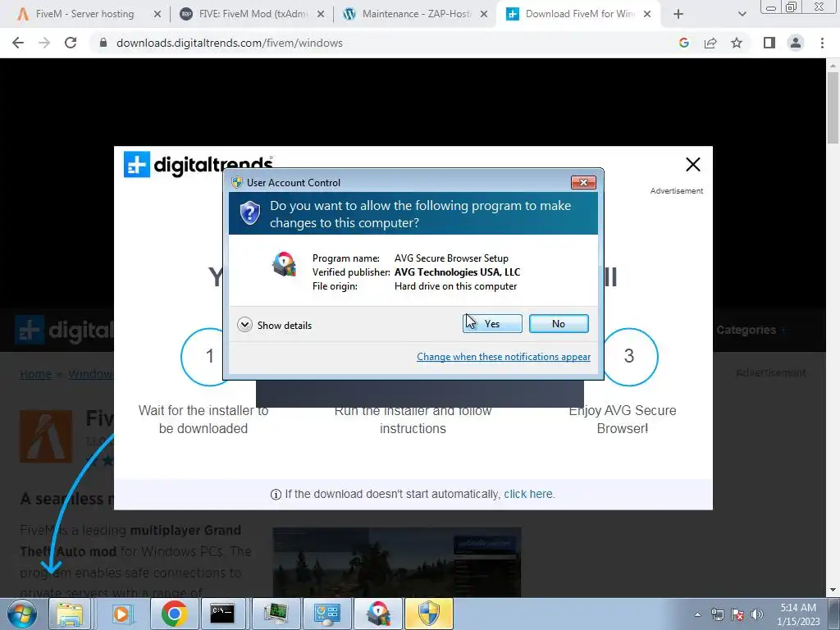Click the Chrome taskbar icon
The image size is (840, 630).
click(173, 614)
